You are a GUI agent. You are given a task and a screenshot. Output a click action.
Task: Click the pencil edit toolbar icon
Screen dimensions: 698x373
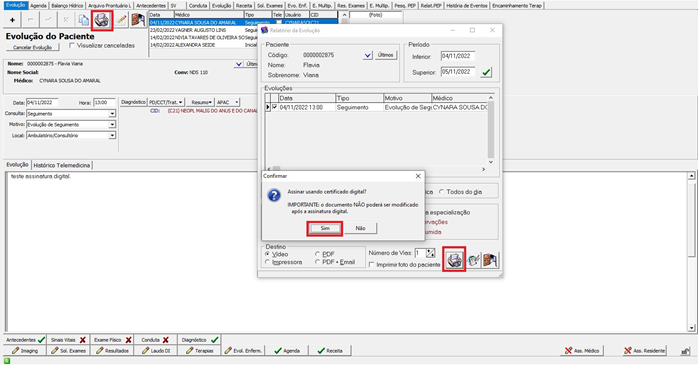click(x=121, y=20)
